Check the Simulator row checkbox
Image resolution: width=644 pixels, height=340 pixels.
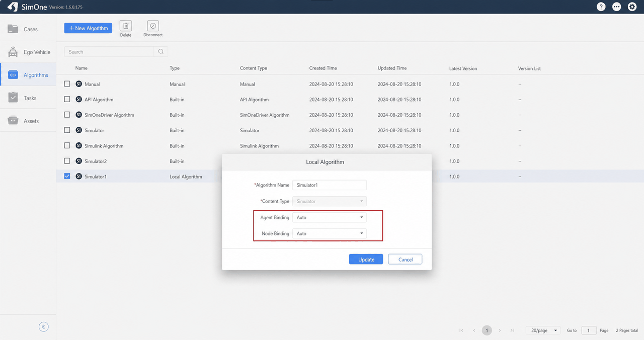point(67,130)
